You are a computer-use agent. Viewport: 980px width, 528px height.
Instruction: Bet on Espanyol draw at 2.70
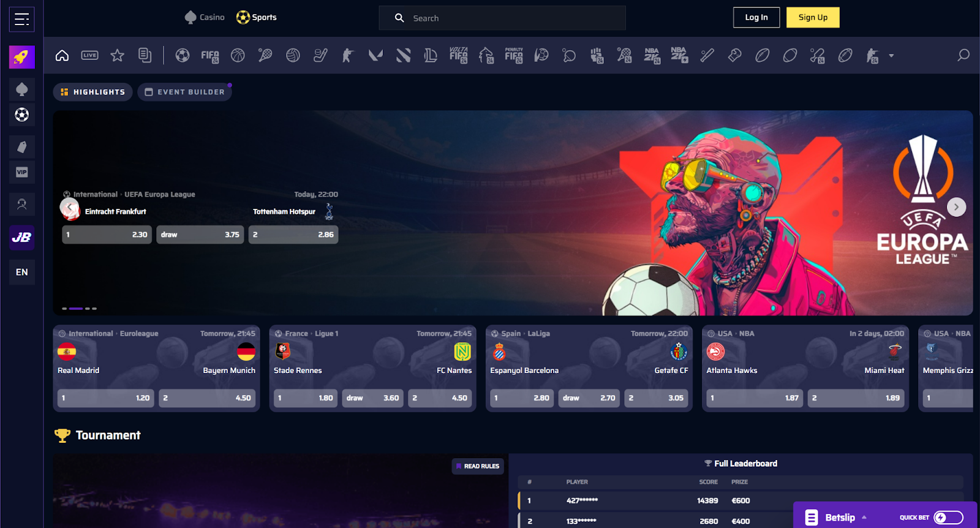coord(589,398)
